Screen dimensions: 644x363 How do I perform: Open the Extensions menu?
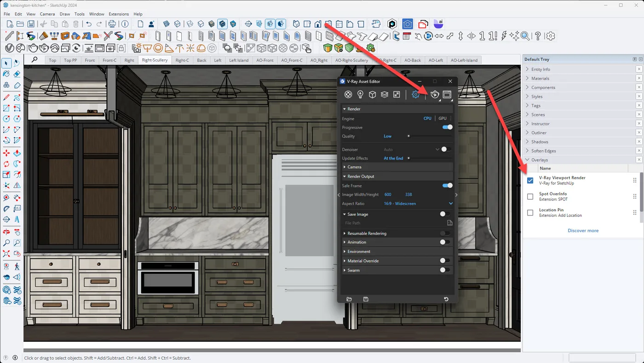pyautogui.click(x=119, y=14)
